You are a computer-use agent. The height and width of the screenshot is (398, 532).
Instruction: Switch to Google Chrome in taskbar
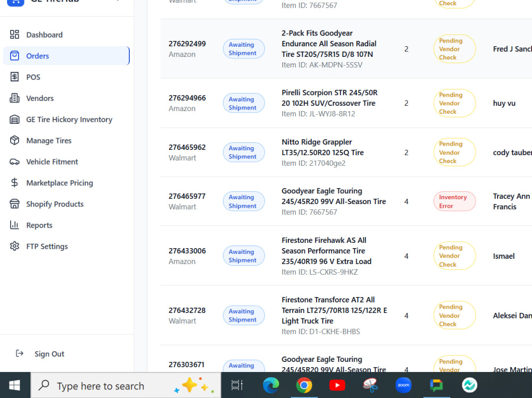coord(304,385)
